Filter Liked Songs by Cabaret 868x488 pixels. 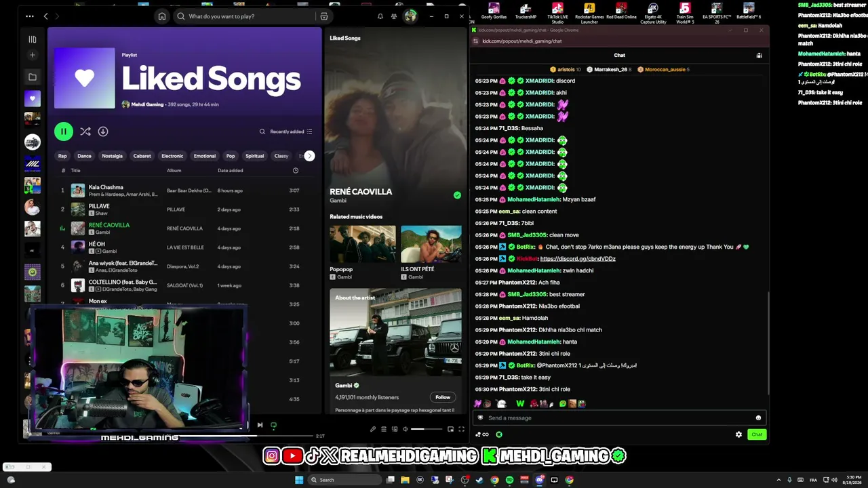(x=142, y=156)
